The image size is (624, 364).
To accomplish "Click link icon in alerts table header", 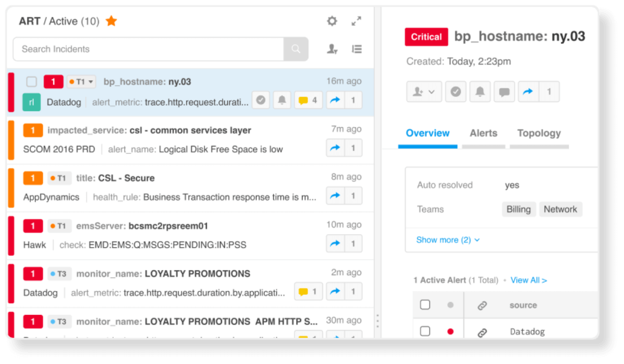I will click(x=482, y=305).
